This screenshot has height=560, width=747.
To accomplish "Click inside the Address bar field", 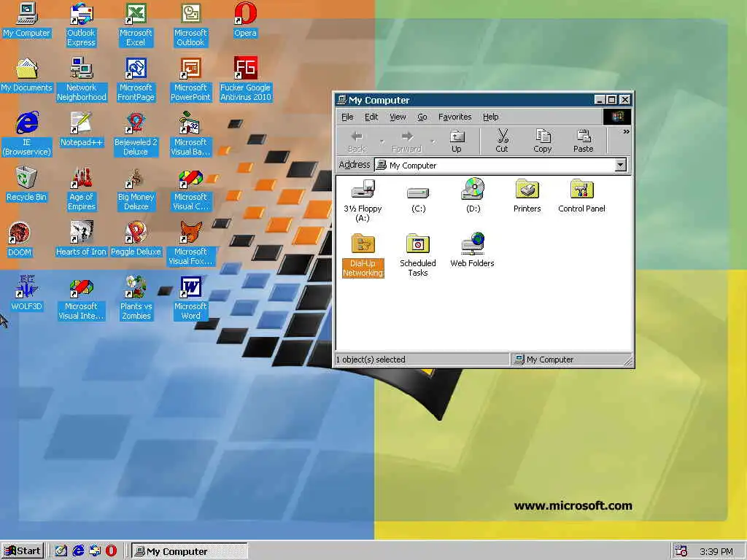I will coord(495,166).
